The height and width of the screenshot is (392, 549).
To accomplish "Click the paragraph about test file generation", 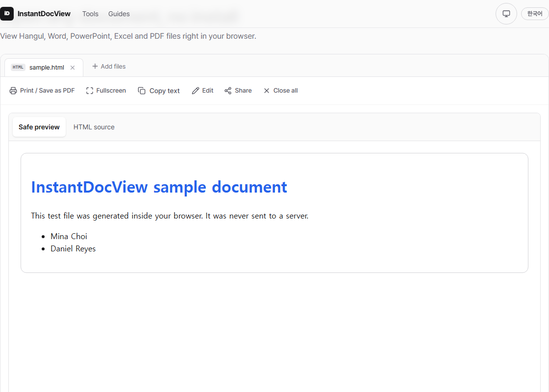I will [170, 216].
